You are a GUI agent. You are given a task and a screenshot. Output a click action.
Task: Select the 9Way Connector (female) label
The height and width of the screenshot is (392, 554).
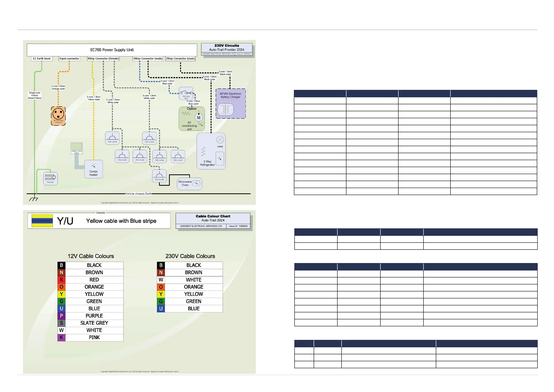pos(103,59)
